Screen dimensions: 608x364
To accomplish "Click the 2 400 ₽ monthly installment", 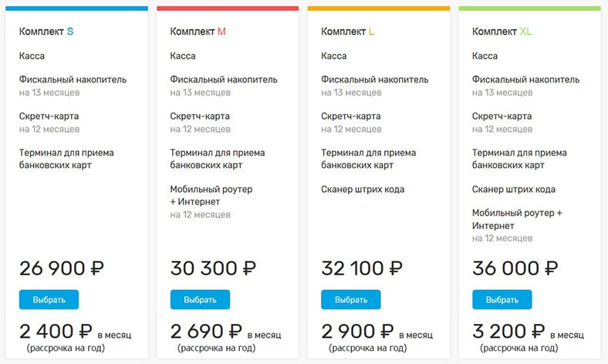I will 56,332.
